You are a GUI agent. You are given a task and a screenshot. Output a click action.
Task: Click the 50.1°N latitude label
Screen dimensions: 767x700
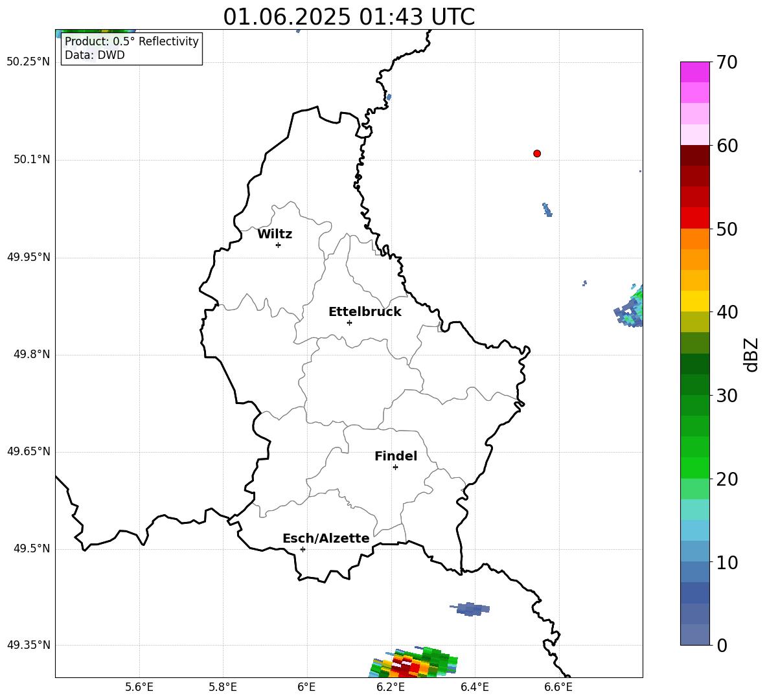(x=32, y=160)
